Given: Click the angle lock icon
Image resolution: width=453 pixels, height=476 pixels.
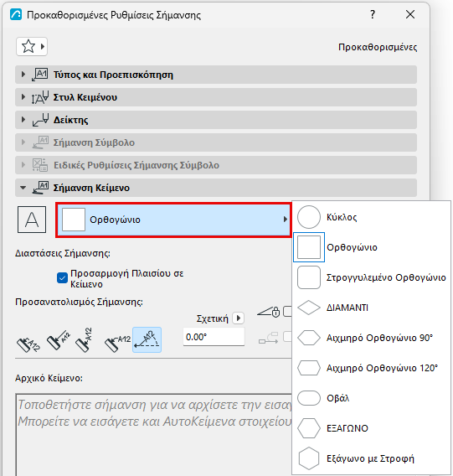Looking at the screenshot, I should [x=269, y=312].
